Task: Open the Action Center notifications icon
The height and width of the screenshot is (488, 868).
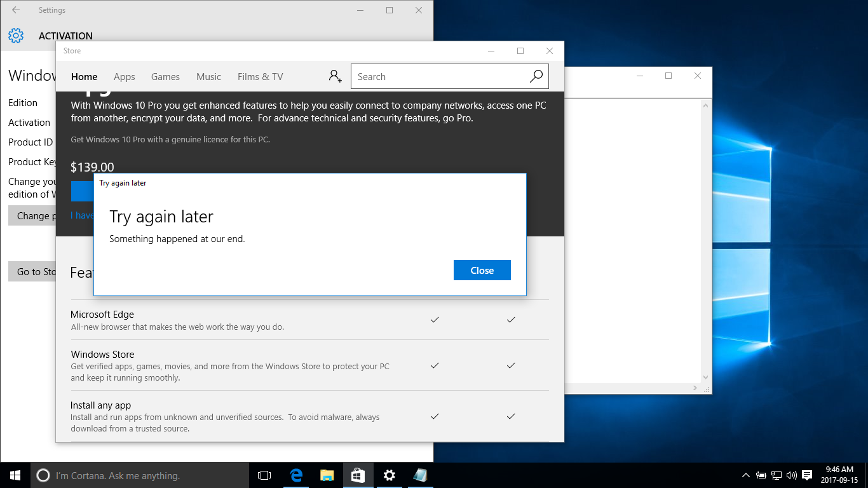Action: [807, 475]
